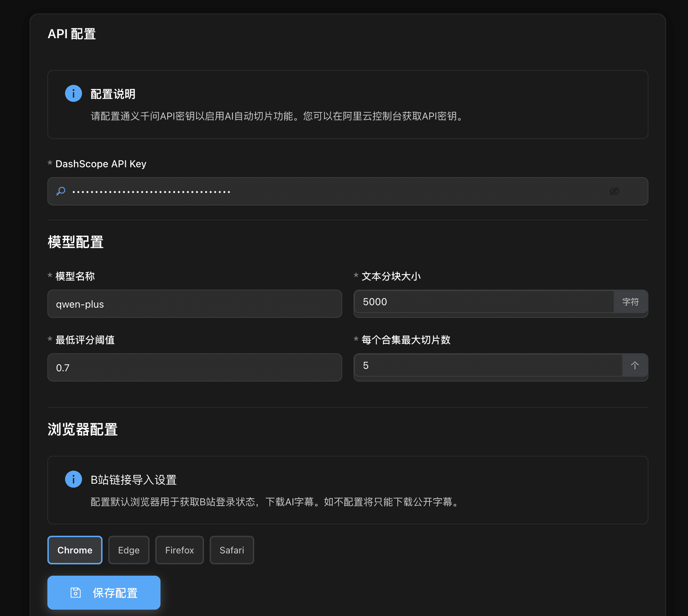Image resolution: width=688 pixels, height=616 pixels.
Task: Click the 最低评分阈值 field showing 0.7
Action: click(x=194, y=368)
